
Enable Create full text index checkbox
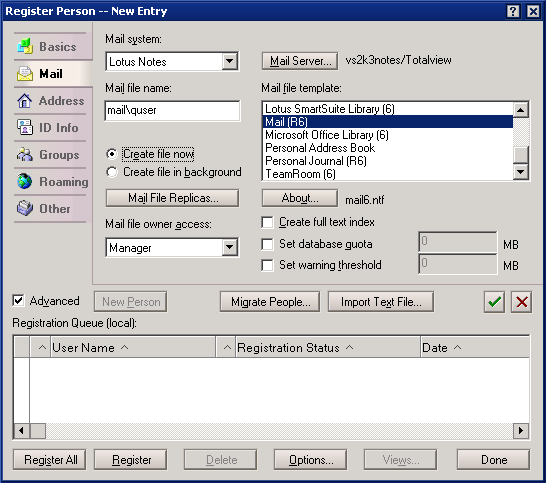267,223
